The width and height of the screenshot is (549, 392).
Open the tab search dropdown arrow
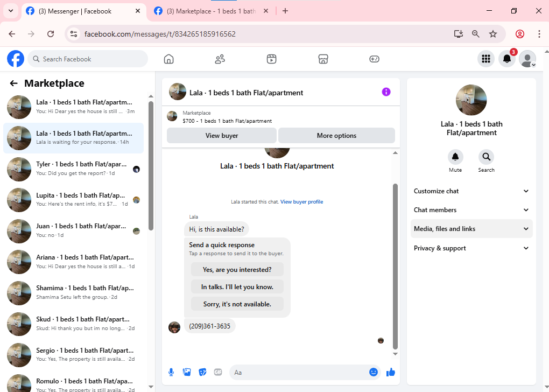click(x=11, y=11)
